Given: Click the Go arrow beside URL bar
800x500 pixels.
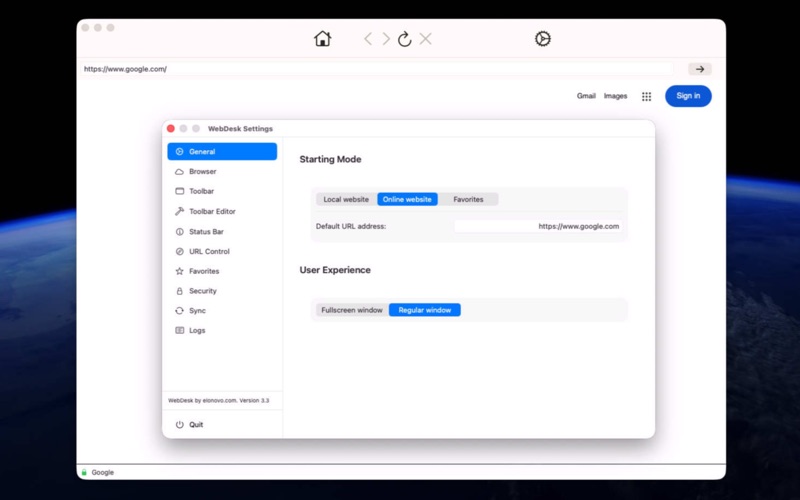Looking at the screenshot, I should 700,69.
